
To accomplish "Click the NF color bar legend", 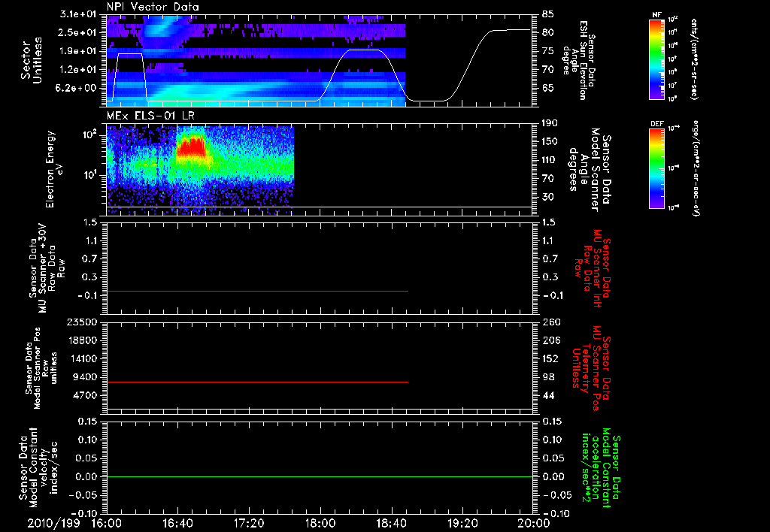I will pyautogui.click(x=657, y=59).
